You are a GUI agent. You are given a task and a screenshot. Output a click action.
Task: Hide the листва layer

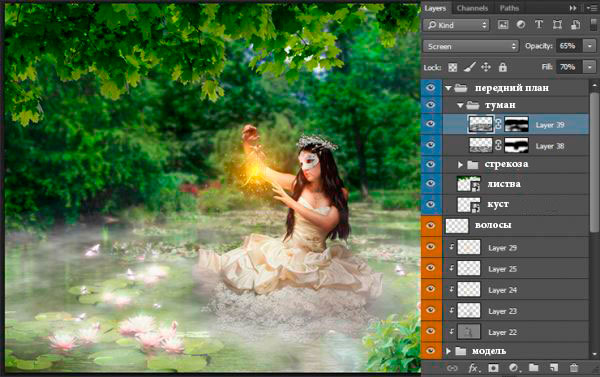[430, 184]
